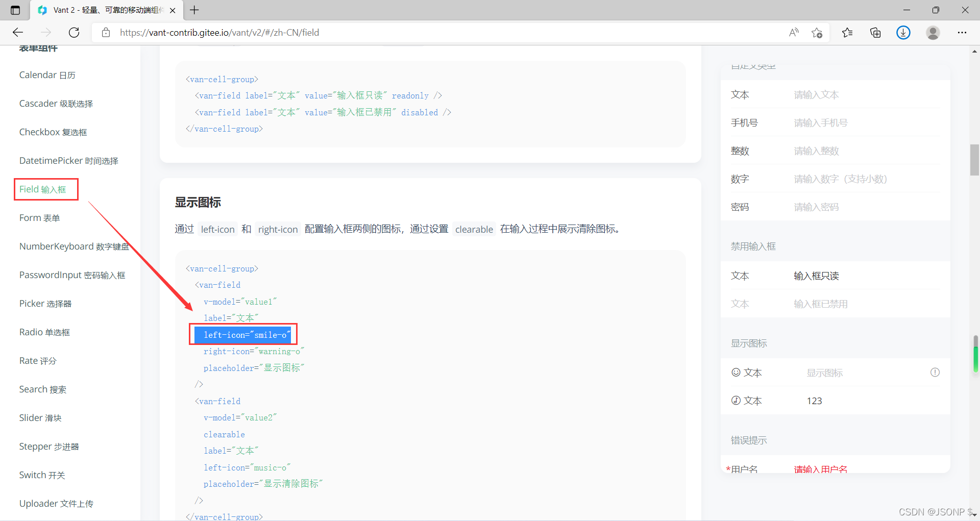Open the Settings and more ellipsis menu

tap(963, 32)
